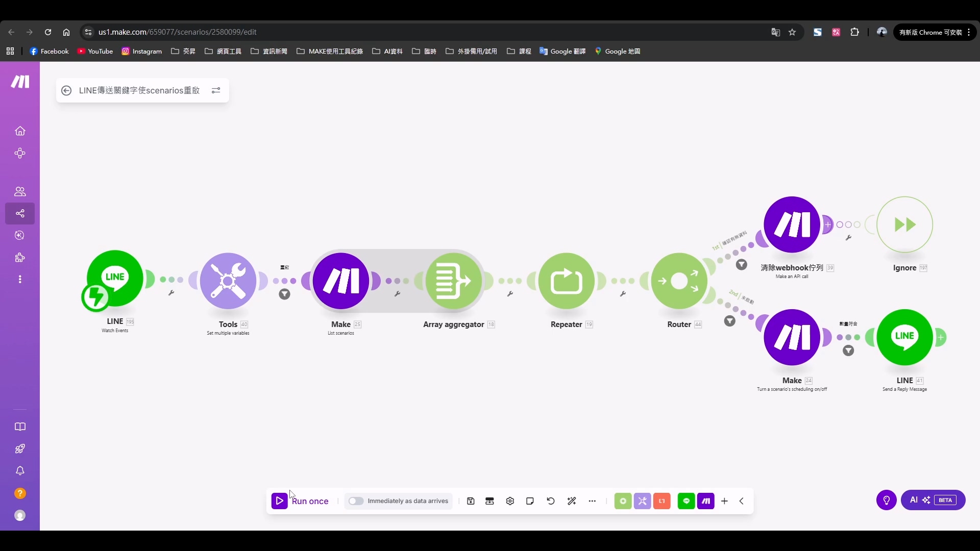
Task: Add module after 清除webhook佇列 with plus
Action: click(x=828, y=224)
